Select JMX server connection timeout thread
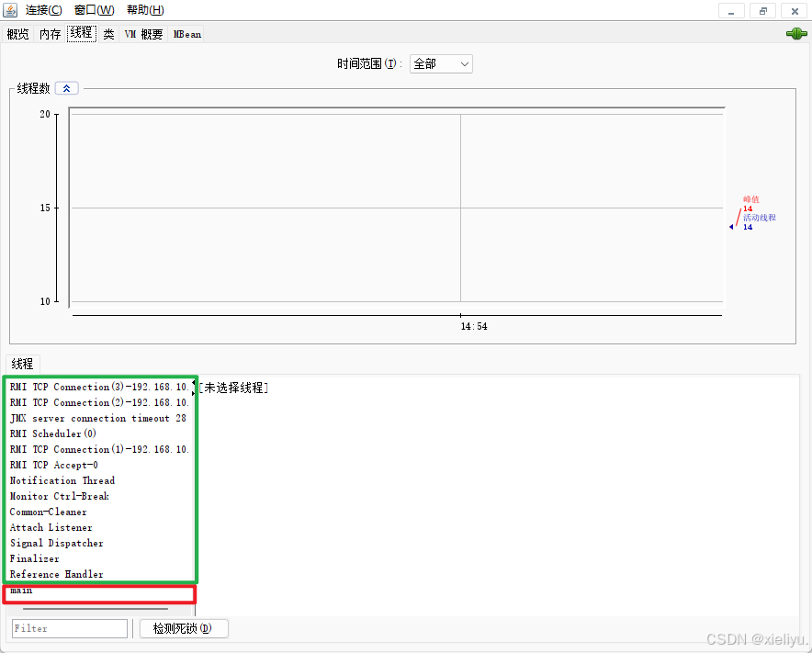The image size is (812, 653). [99, 418]
